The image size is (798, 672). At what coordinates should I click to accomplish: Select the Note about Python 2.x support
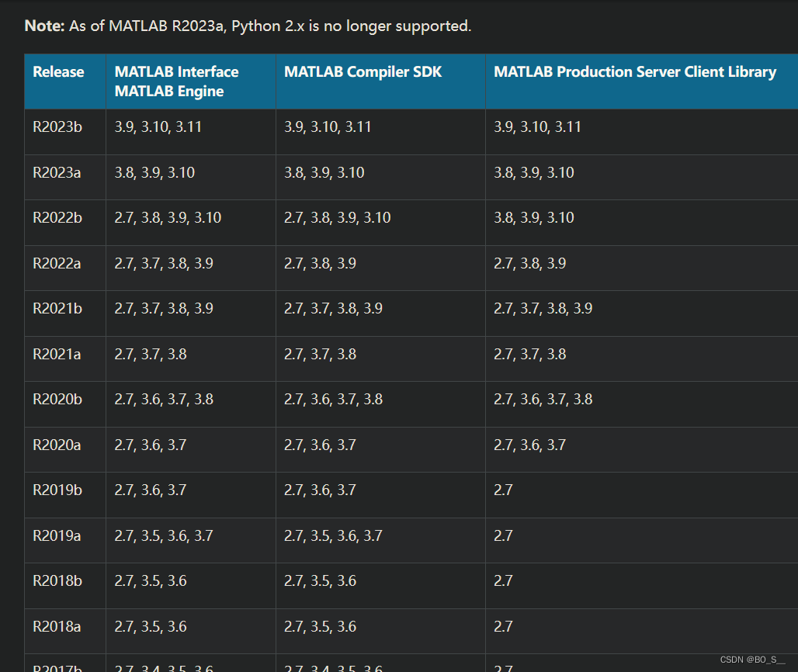[248, 26]
